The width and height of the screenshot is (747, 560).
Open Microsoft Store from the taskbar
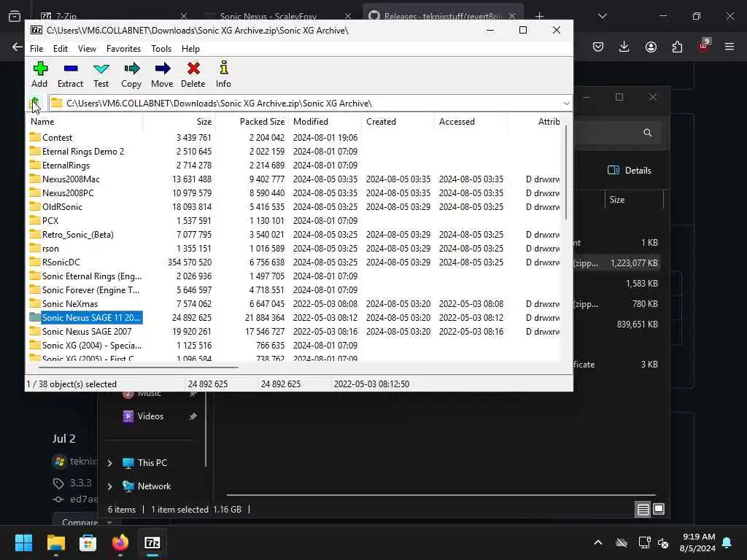88,542
